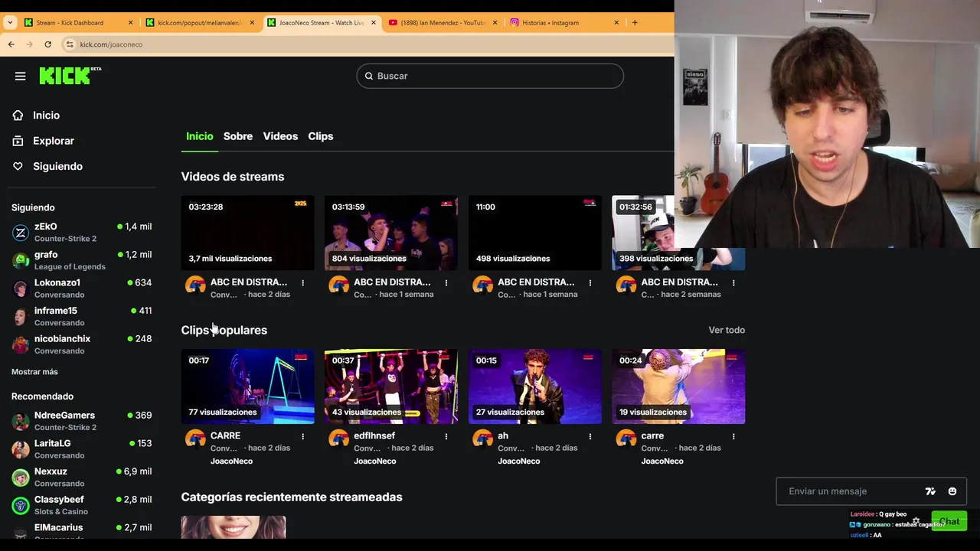Viewport: 980px width, 551px height.
Task: Open Inicio home icon in sidebar
Action: pyautogui.click(x=18, y=115)
